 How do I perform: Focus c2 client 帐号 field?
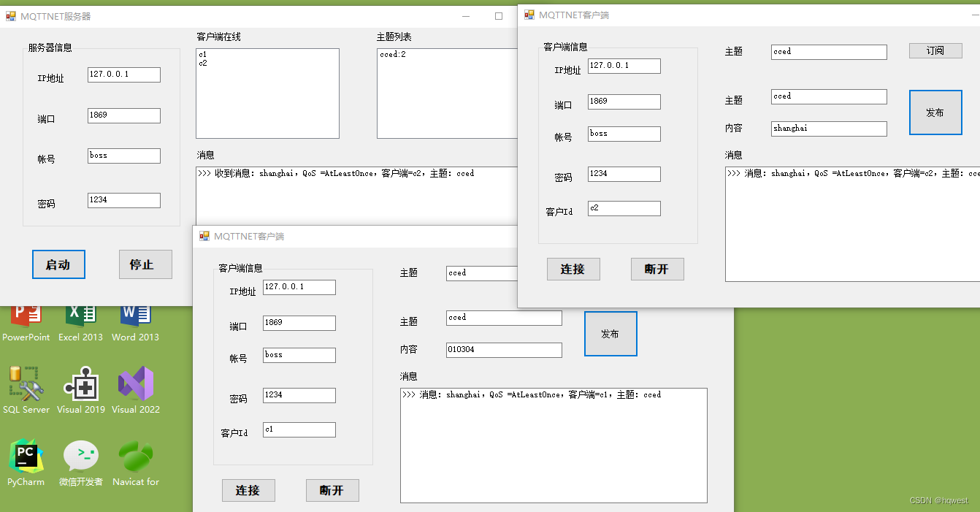pos(624,134)
